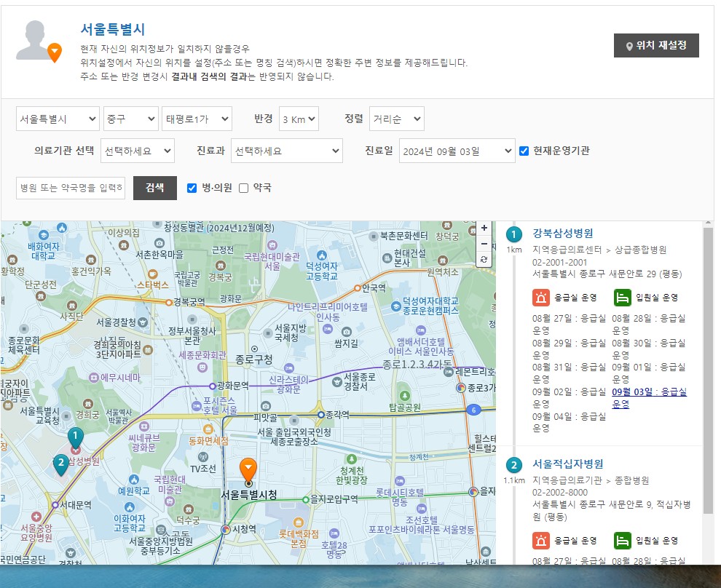
Task: Click the 서울특별시 heading link
Action: tap(113, 29)
